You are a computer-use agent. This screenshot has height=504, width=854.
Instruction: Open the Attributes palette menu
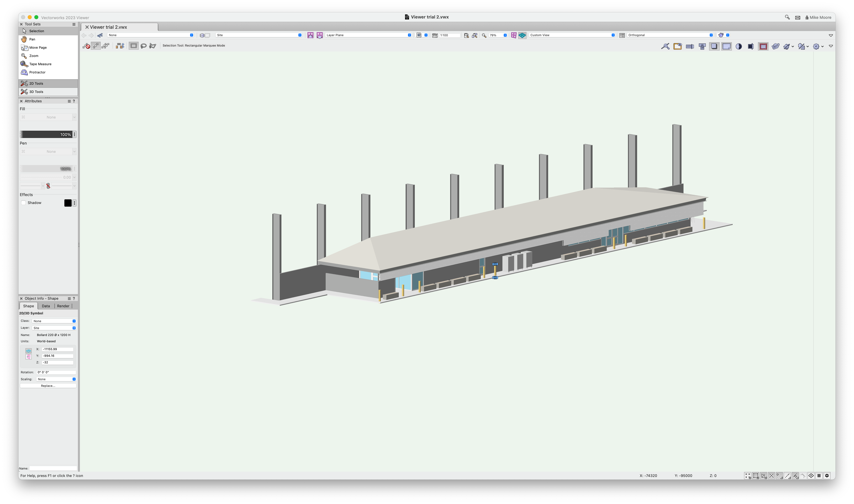69,101
